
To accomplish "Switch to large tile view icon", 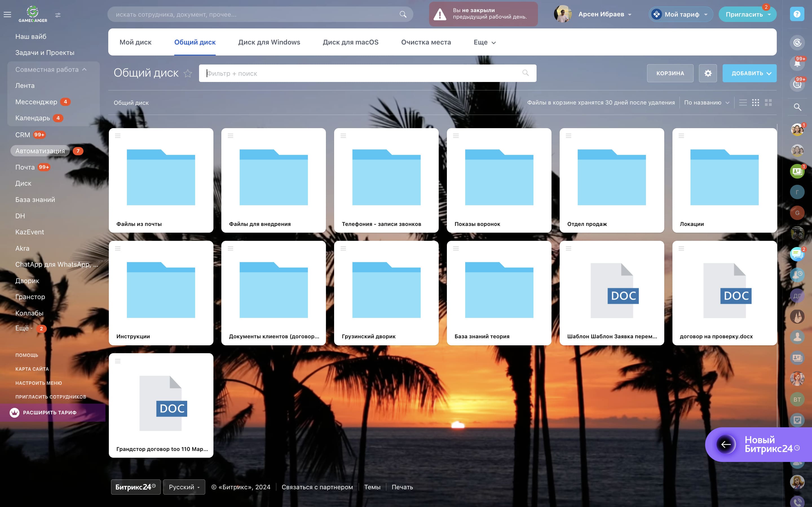I will (768, 103).
